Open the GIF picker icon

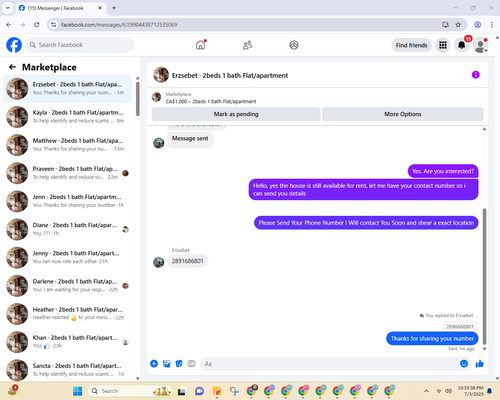point(191,364)
